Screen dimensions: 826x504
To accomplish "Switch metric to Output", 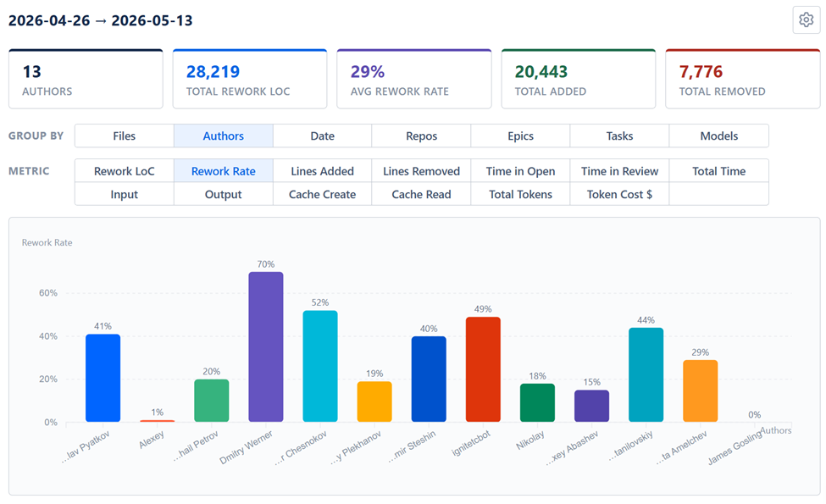I will pyautogui.click(x=224, y=194).
